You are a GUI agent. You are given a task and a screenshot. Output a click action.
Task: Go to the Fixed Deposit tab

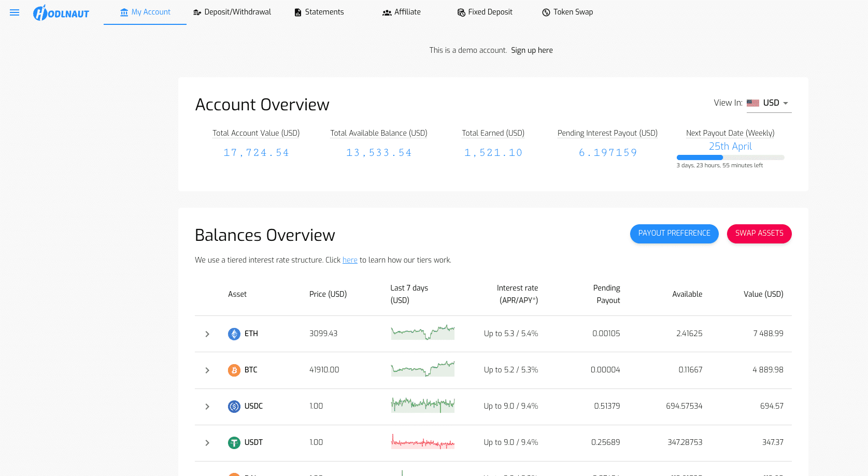coord(485,12)
